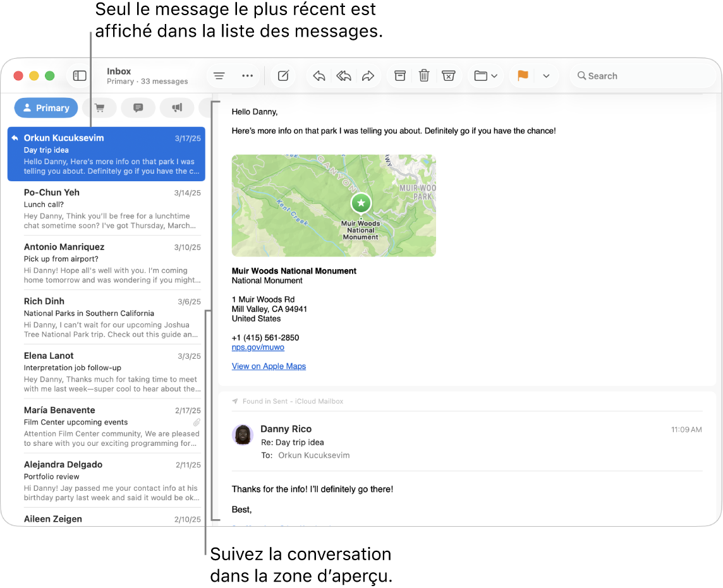Select the Transactions cart category
This screenshot has width=723, height=588.
pyautogui.click(x=99, y=107)
